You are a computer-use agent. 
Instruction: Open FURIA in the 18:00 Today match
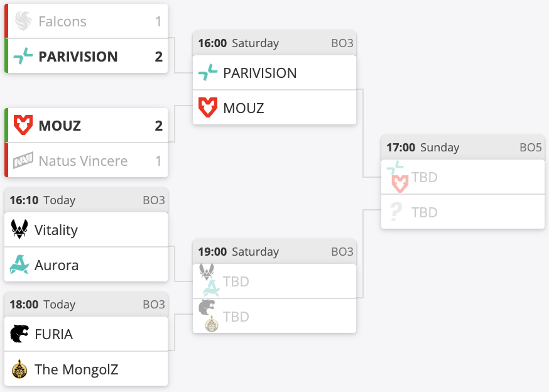coord(54,334)
